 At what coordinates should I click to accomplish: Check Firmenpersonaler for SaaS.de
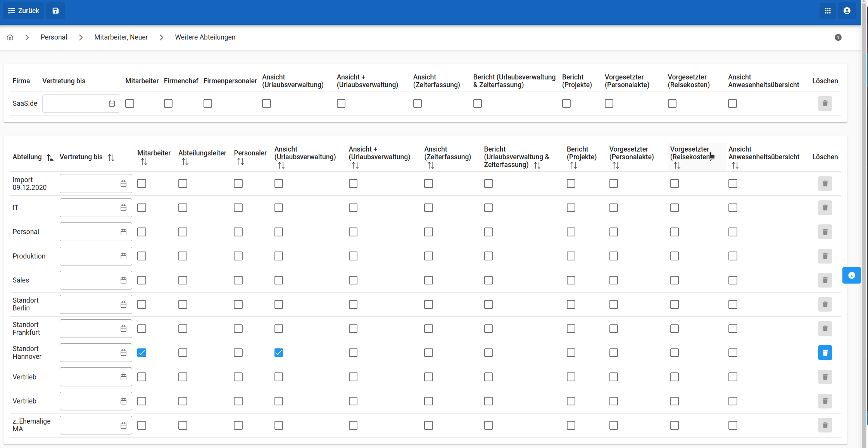pos(208,103)
